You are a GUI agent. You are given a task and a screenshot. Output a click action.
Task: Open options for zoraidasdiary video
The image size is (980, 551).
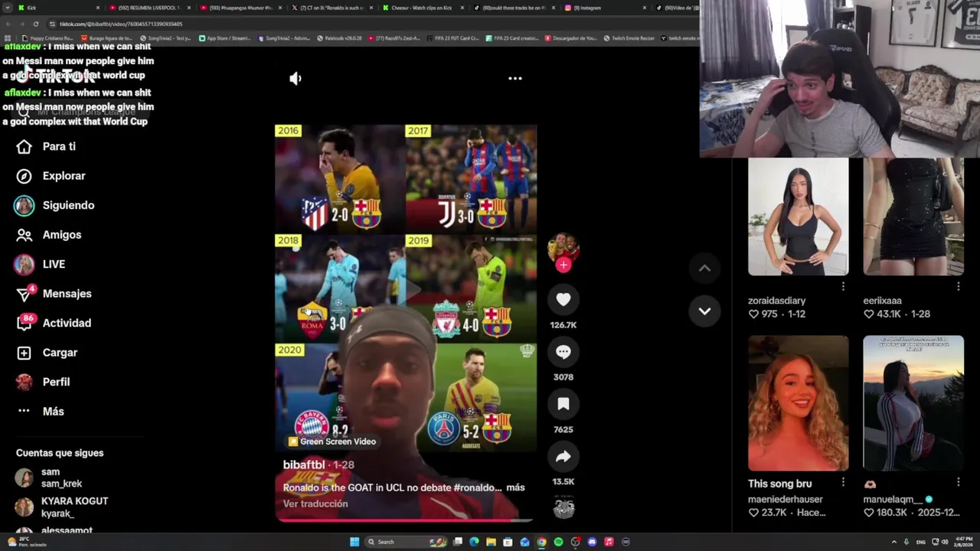(x=843, y=286)
